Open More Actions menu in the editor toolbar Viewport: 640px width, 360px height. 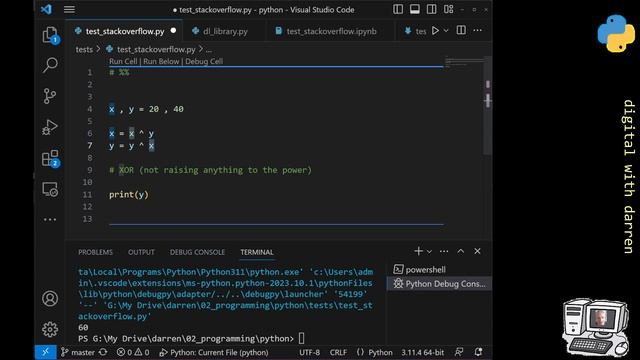click(x=478, y=30)
